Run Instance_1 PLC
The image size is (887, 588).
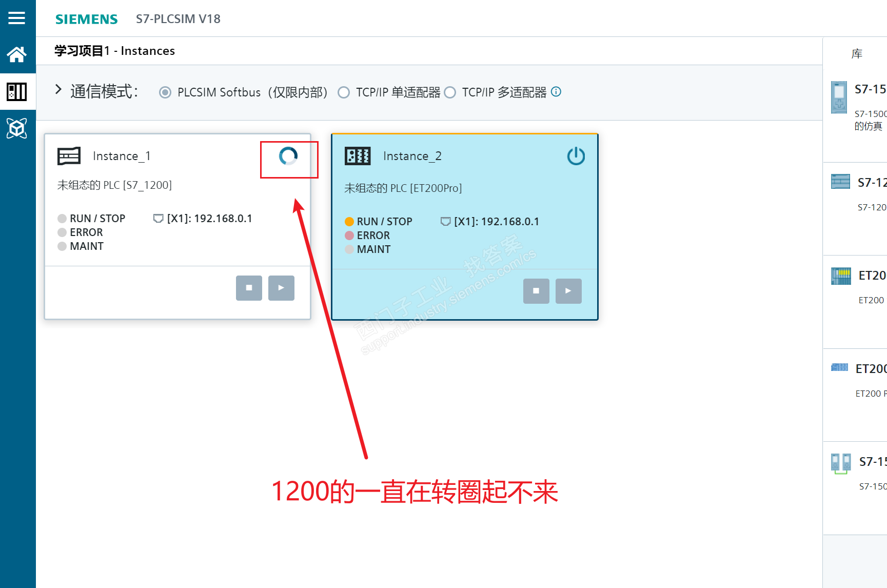(x=281, y=288)
